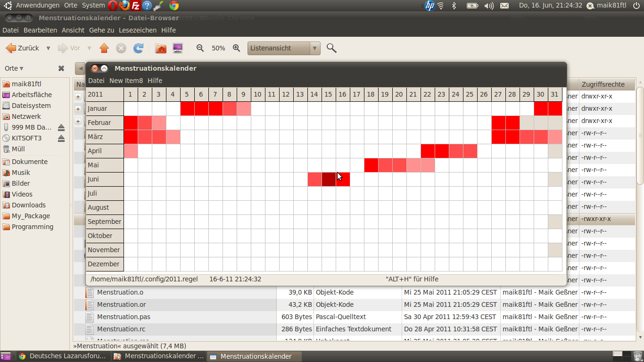Open the Orte sidebar selector dropdown

tap(14, 68)
